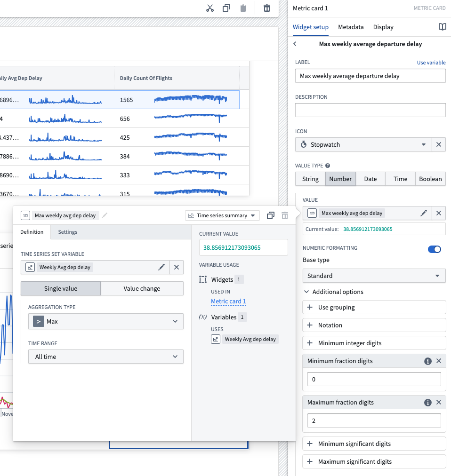Switch to the Display tab
451x476 pixels.
[383, 27]
